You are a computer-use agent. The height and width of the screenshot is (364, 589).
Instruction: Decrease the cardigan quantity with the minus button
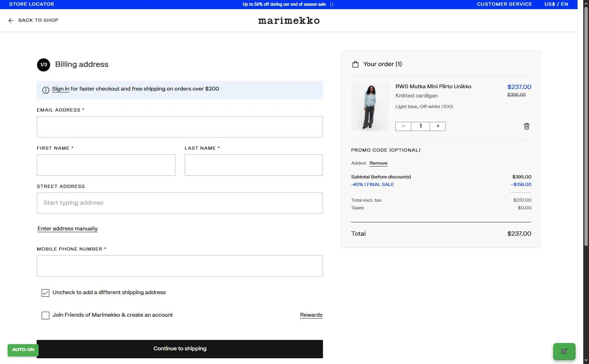click(x=403, y=126)
